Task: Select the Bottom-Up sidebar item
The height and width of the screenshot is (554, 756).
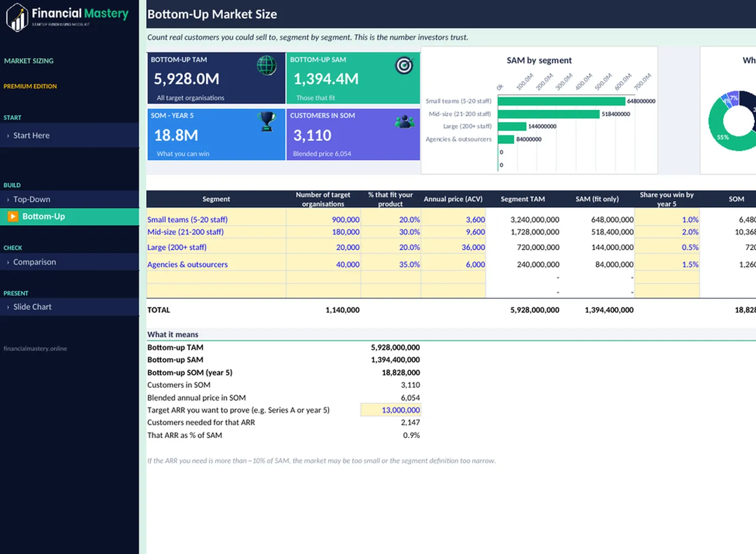Action: (x=70, y=217)
